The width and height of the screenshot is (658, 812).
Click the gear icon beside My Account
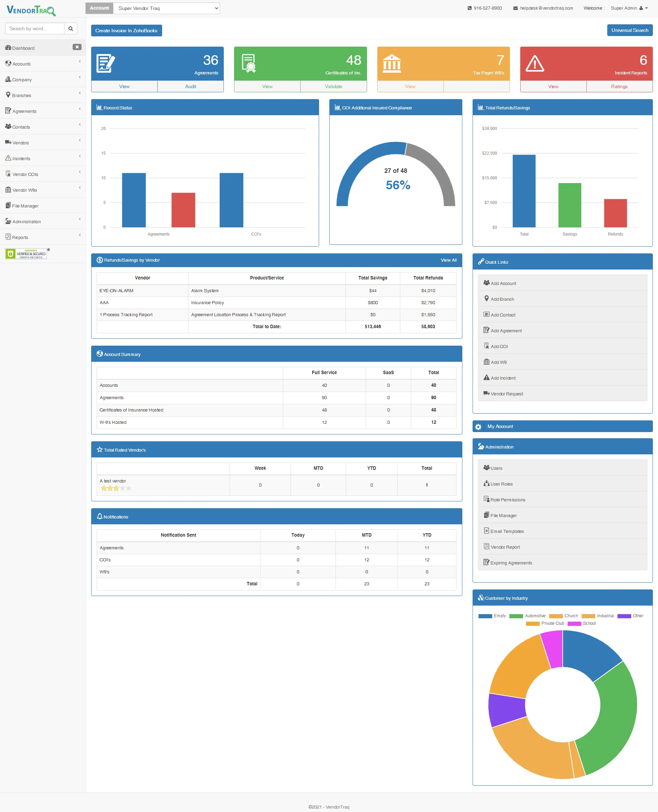click(478, 427)
